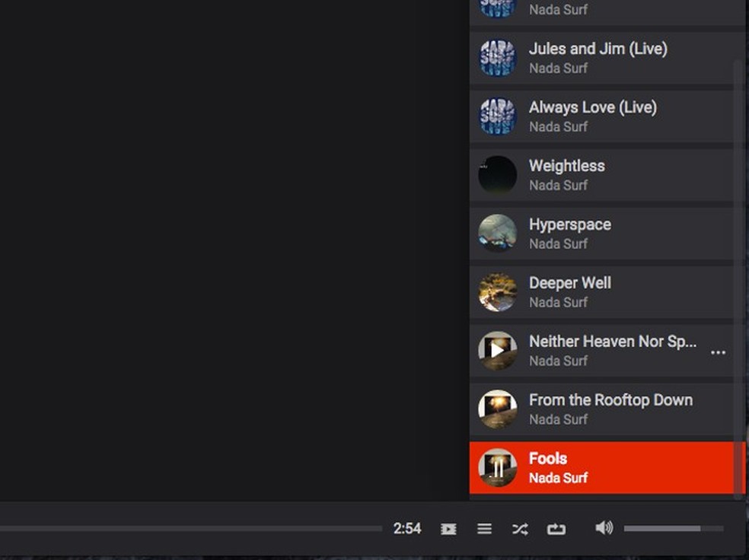Click the queue list scrollbar
Viewport: 749px width, 560px height.
pyautogui.click(x=739, y=279)
